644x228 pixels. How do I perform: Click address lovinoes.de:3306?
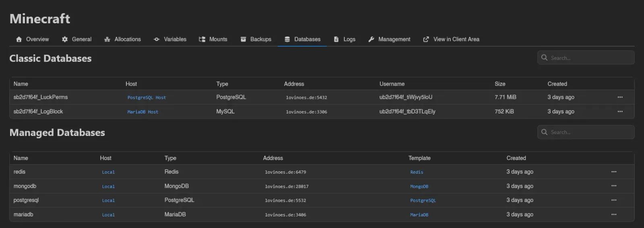306,112
